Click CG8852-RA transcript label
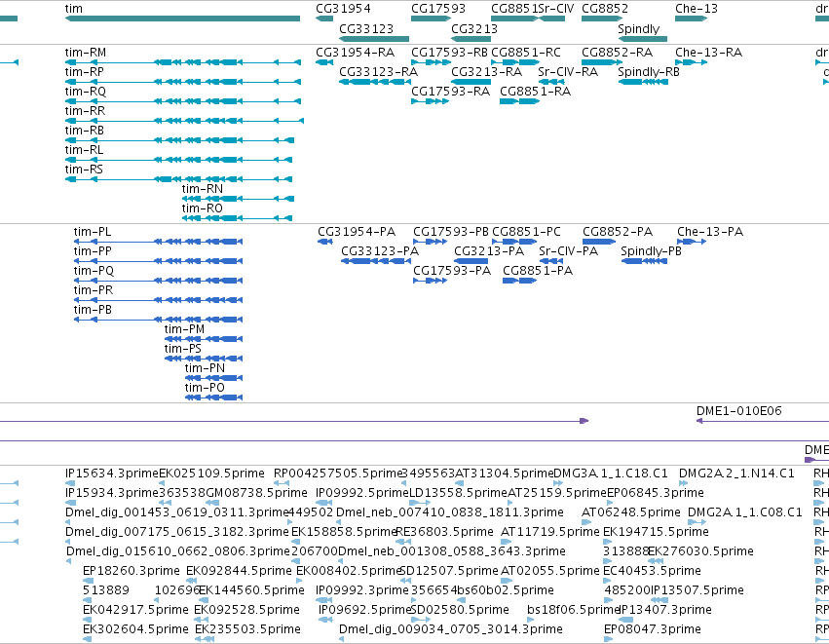 617,53
